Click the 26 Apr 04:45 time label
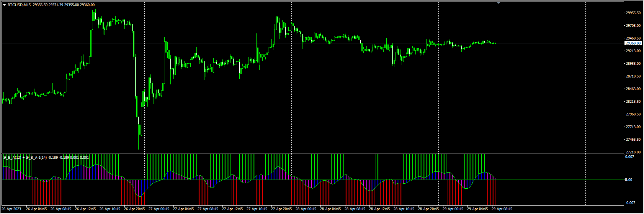 click(36, 209)
